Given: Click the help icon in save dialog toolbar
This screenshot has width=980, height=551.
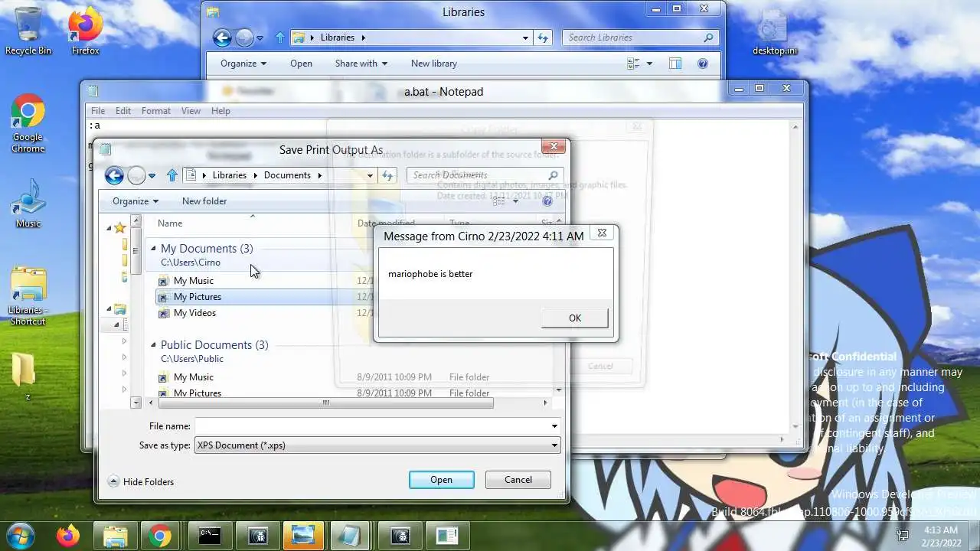Looking at the screenshot, I should point(547,201).
